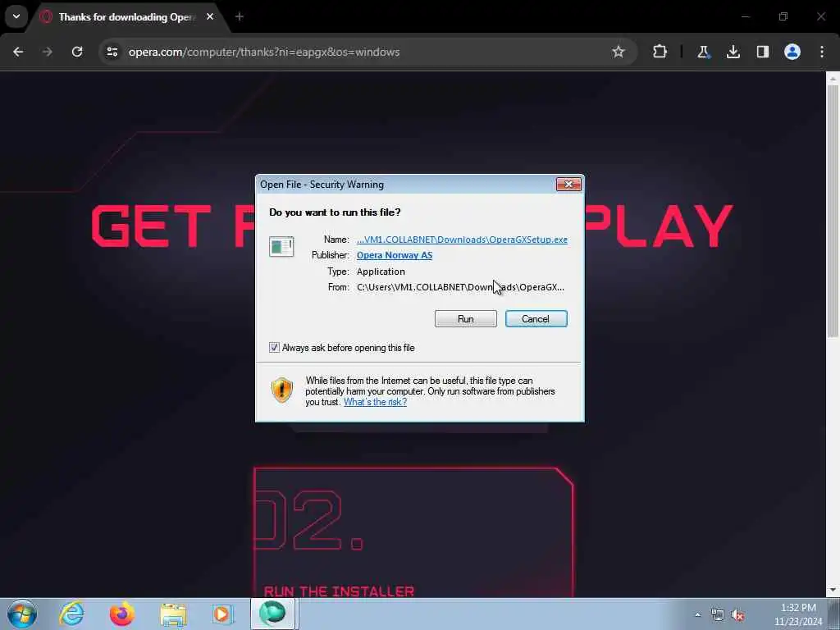Show hidden system tray icons
The height and width of the screenshot is (630, 840).
697,614
